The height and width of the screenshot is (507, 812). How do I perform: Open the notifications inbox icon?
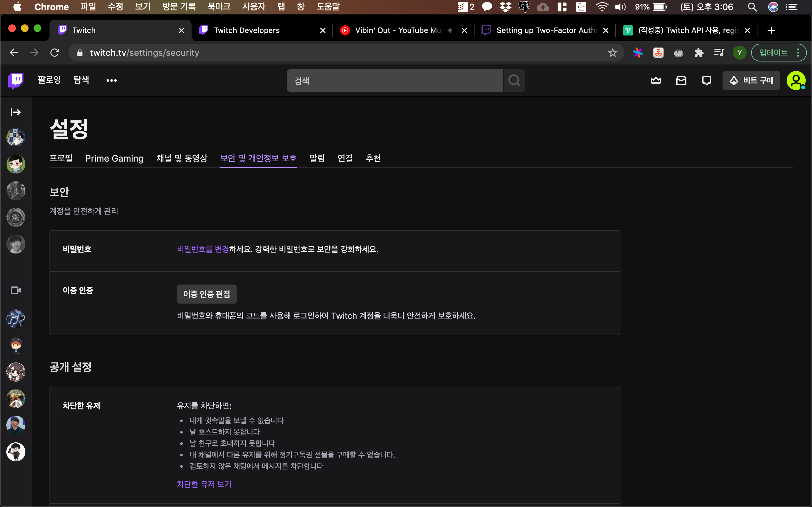point(681,80)
